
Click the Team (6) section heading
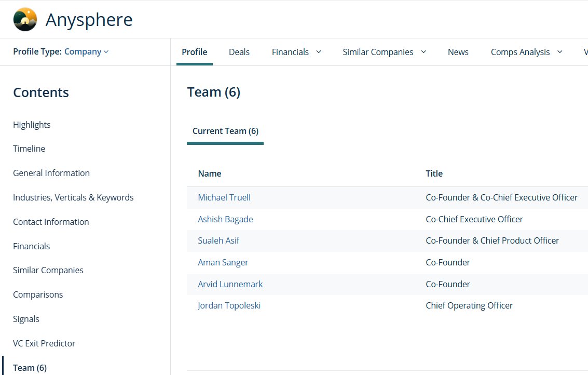pos(214,92)
